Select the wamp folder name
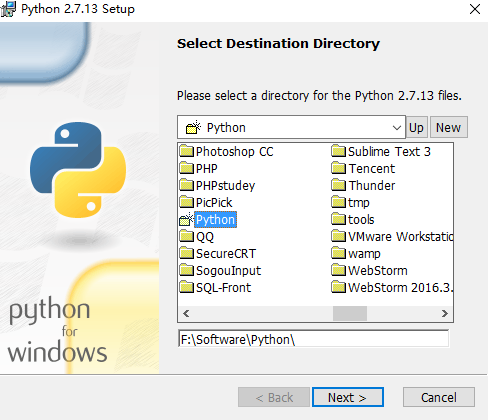Screen dimensions: 488x420 pyautogui.click(x=364, y=254)
